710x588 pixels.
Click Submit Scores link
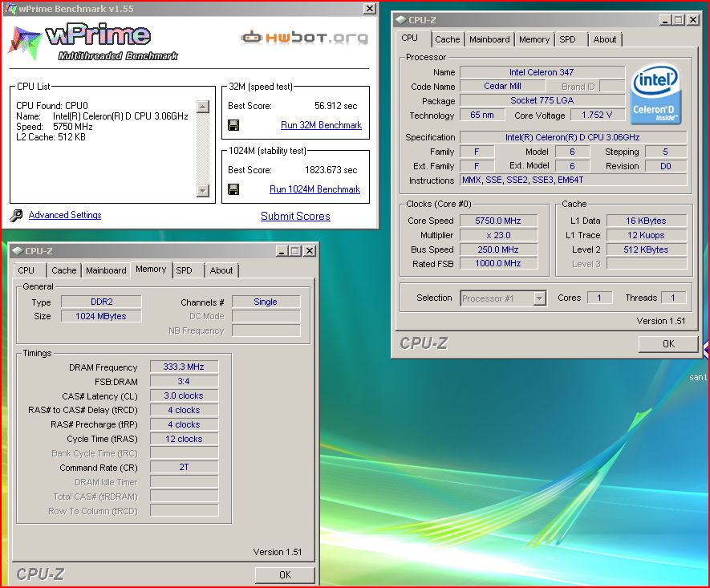click(295, 217)
